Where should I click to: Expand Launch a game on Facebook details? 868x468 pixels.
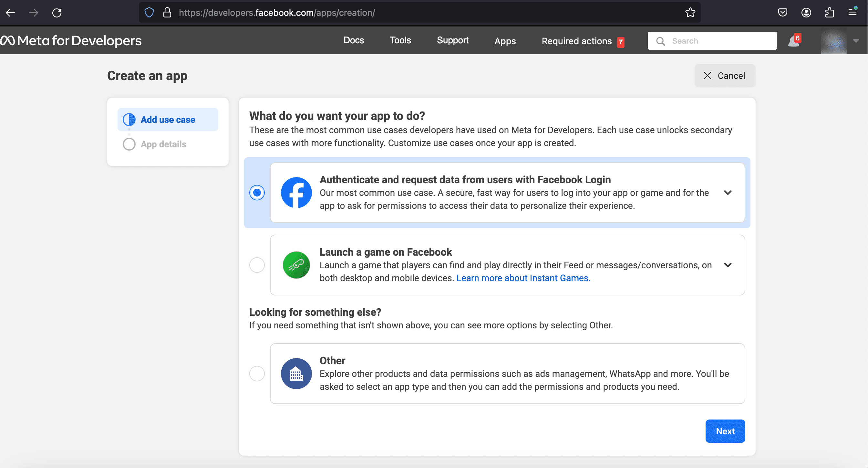(x=728, y=265)
